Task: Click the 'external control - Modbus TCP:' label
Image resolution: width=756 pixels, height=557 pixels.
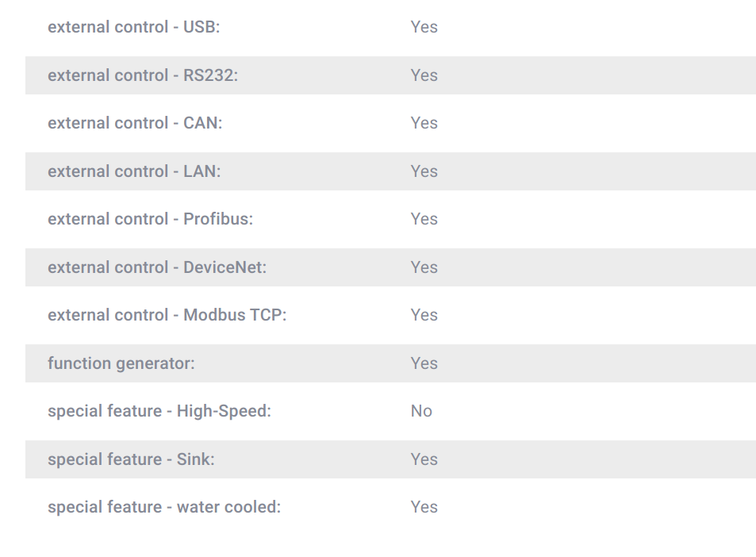Action: coord(167,315)
